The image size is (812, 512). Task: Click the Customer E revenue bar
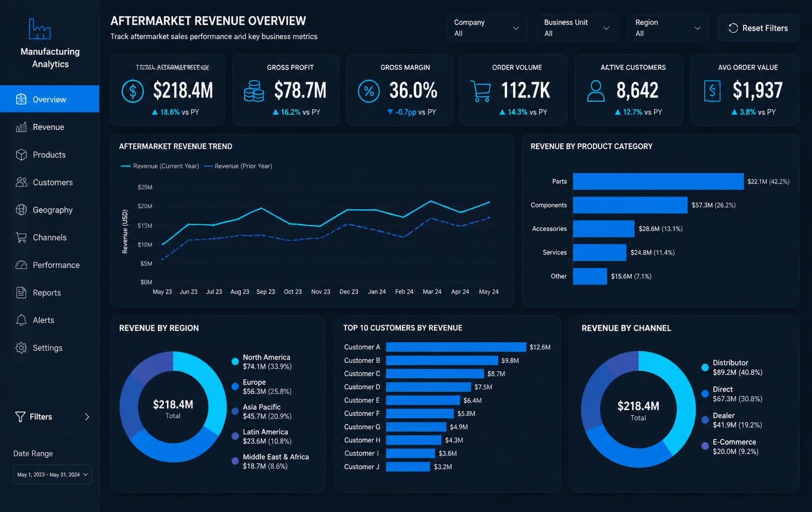tap(423, 400)
